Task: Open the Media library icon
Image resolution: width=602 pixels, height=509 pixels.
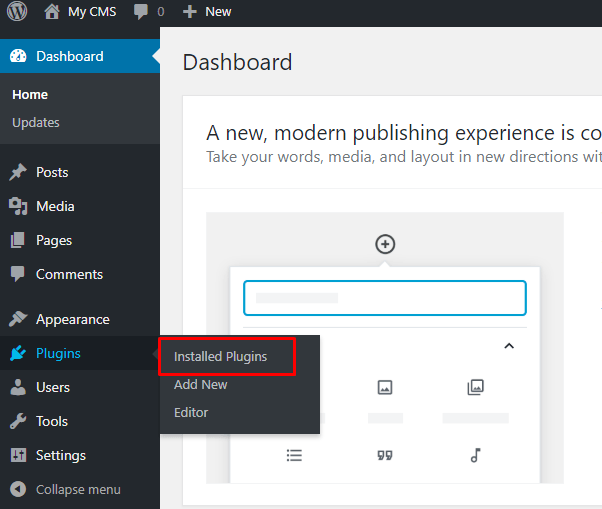Action: (x=18, y=206)
